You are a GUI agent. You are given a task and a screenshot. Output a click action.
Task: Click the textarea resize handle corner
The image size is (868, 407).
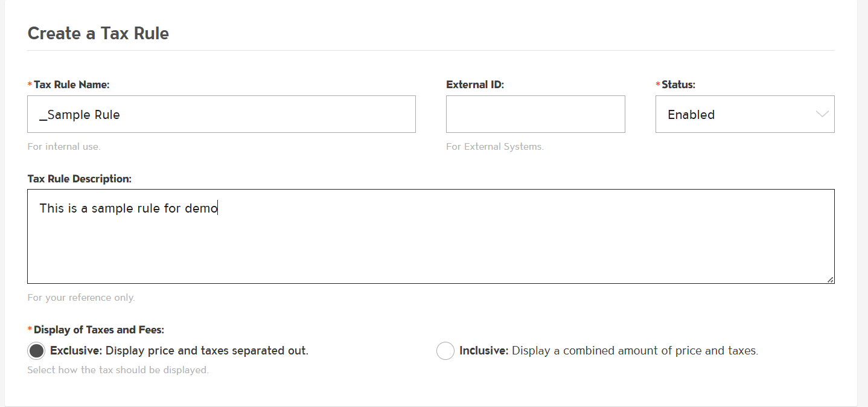[831, 280]
